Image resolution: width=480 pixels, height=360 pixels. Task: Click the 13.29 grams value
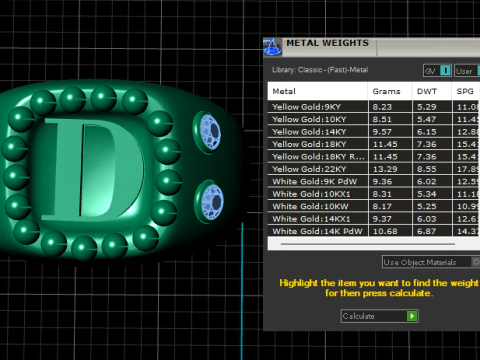pos(385,169)
